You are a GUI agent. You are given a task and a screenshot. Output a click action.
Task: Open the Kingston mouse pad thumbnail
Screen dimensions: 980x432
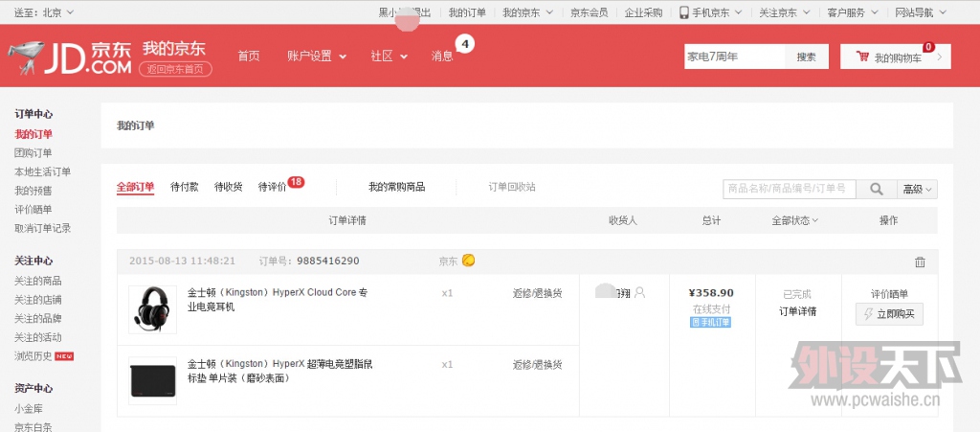point(152,380)
